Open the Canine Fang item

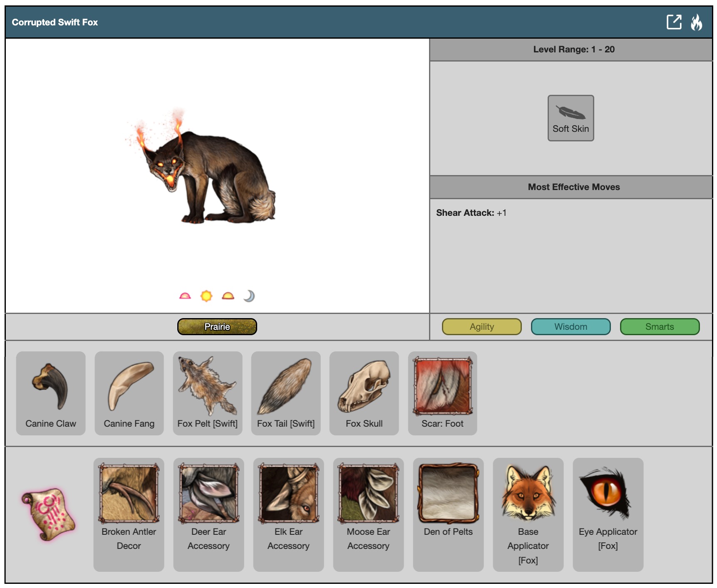tap(129, 393)
